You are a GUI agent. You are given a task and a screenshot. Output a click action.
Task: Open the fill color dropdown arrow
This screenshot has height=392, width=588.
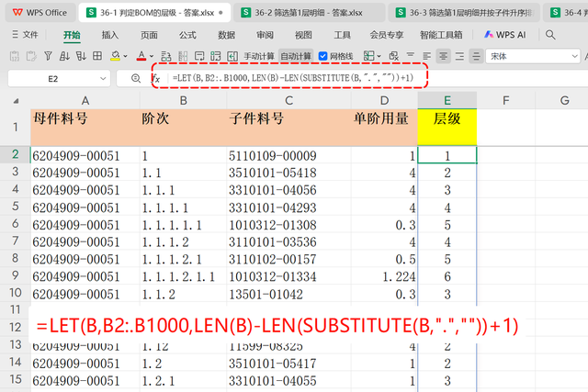click(125, 57)
